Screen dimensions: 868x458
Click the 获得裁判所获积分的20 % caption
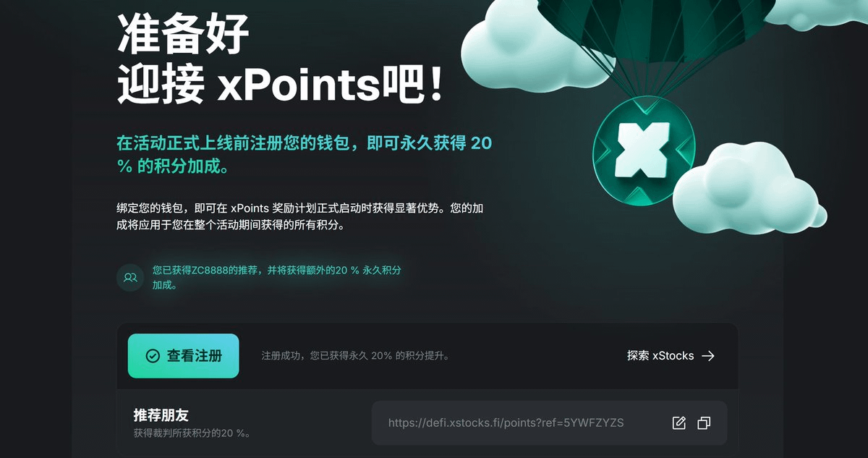[x=192, y=433]
